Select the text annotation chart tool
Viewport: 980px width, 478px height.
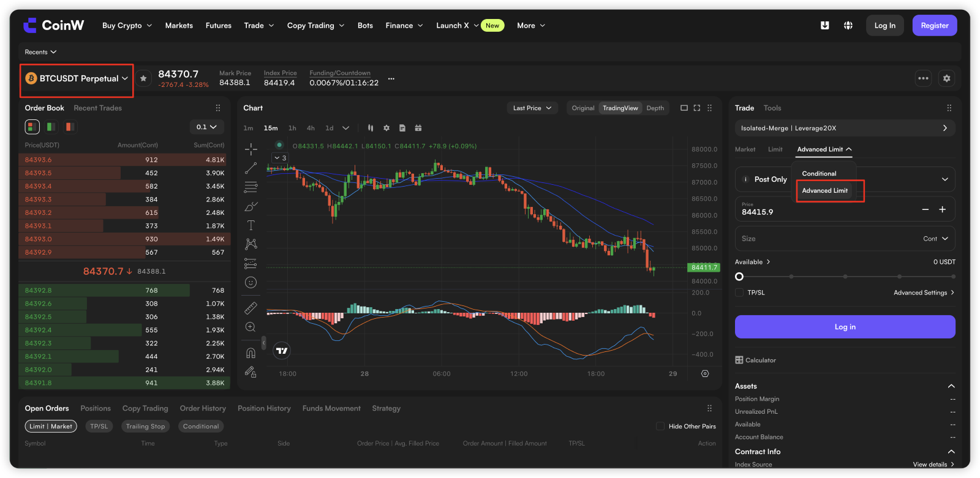[x=251, y=225]
